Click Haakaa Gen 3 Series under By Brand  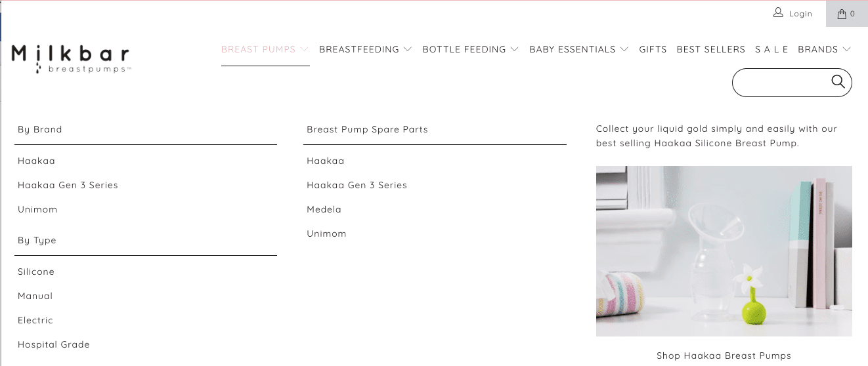[68, 185]
